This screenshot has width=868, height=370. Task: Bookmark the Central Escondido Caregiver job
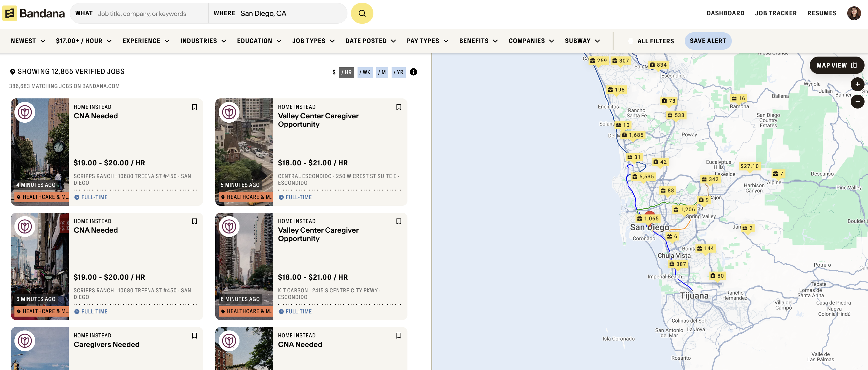pos(399,107)
